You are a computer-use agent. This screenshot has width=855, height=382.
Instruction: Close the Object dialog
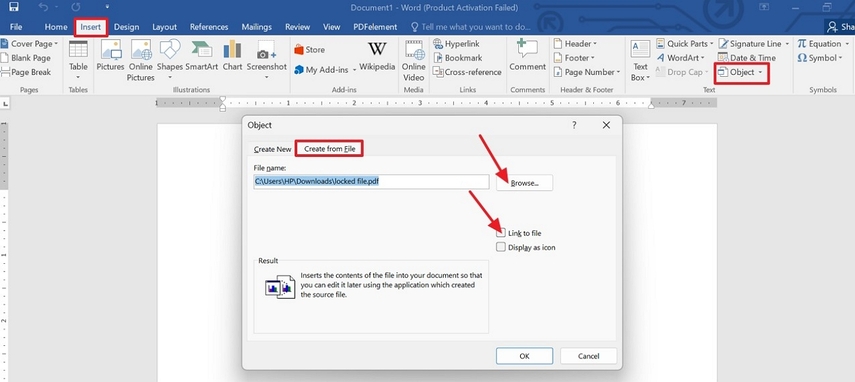click(606, 125)
